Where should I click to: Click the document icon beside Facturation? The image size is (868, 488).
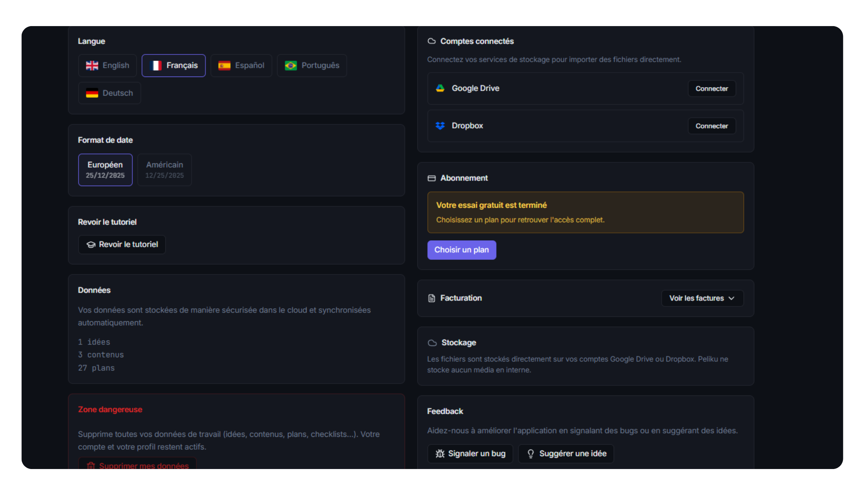(x=431, y=298)
